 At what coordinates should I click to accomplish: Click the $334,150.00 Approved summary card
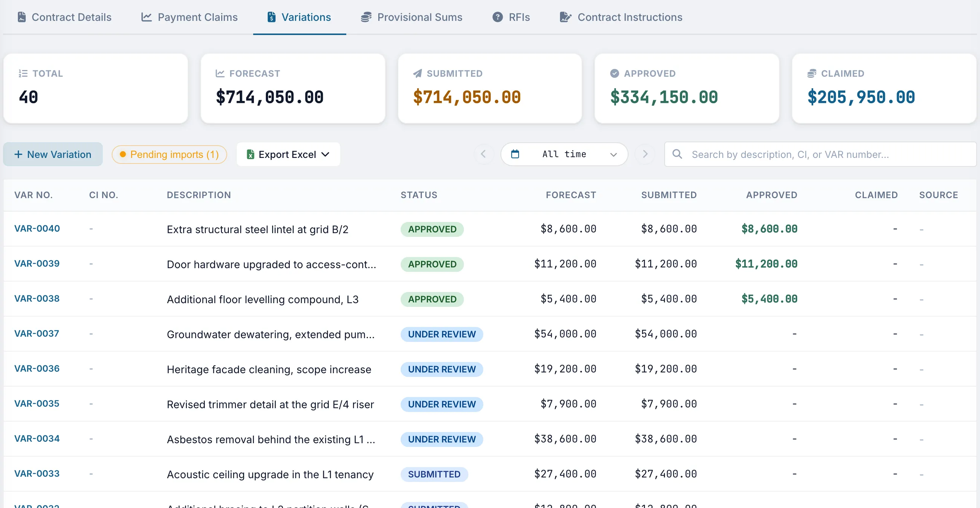(x=687, y=88)
